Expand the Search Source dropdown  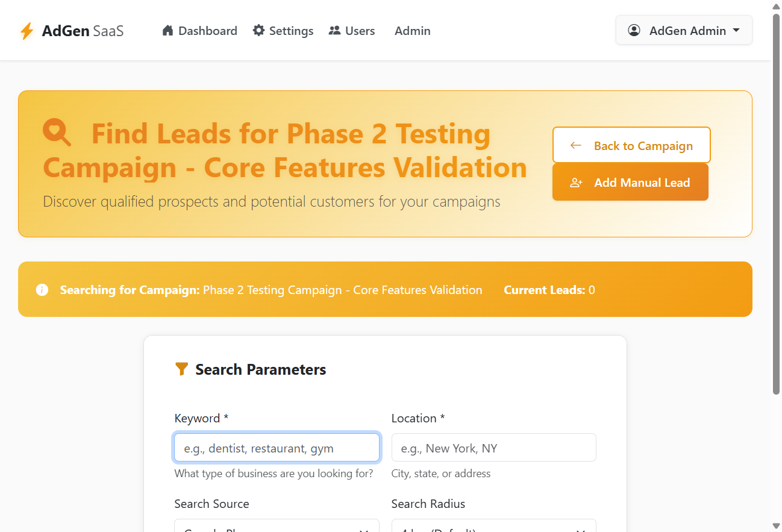tap(277, 526)
